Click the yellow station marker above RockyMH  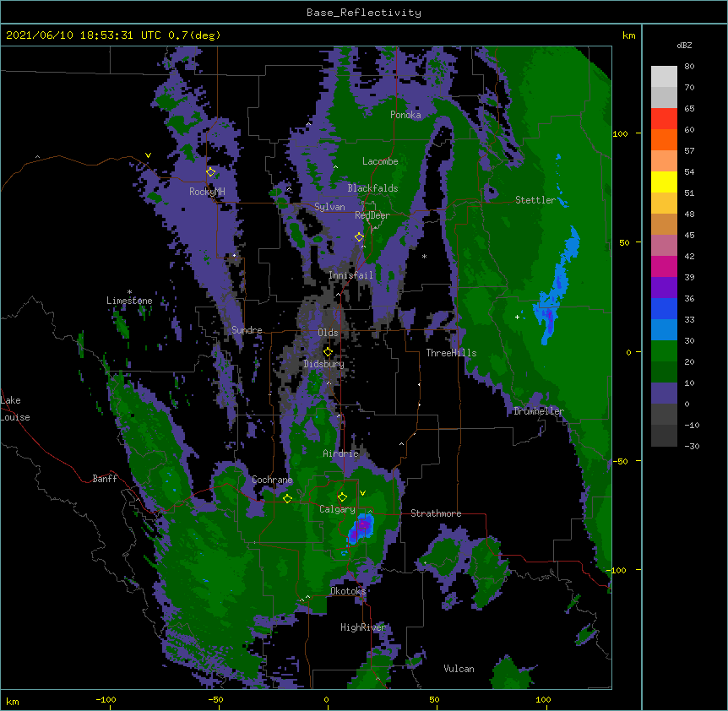[x=211, y=172]
